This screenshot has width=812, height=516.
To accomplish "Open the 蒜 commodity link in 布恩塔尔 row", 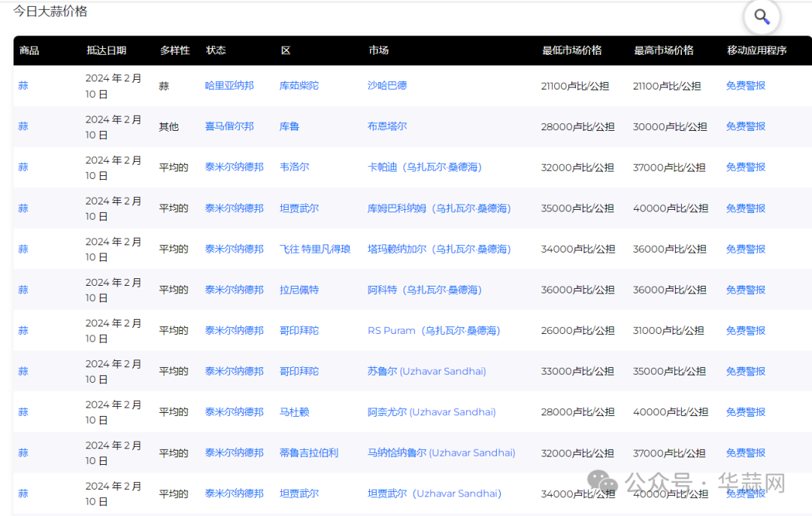I will coord(23,126).
